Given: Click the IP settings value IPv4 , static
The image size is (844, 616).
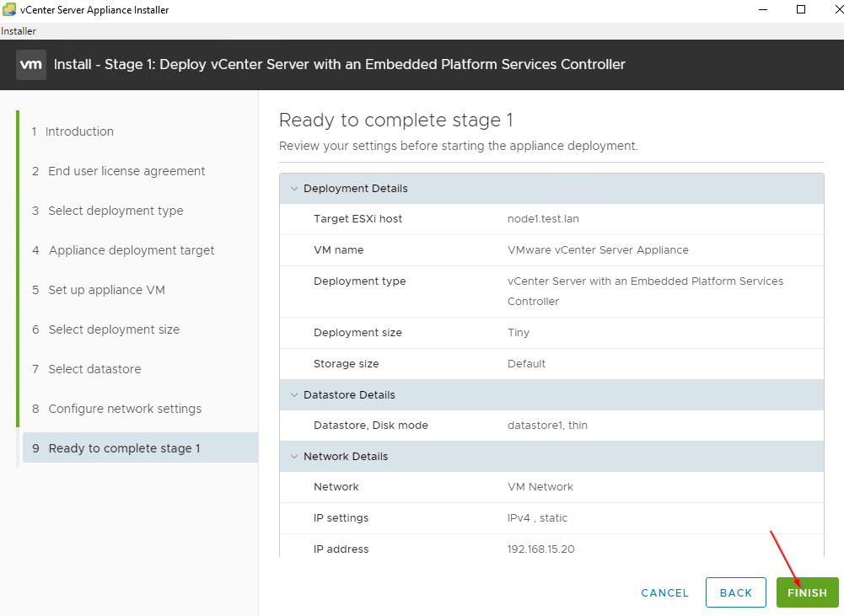Looking at the screenshot, I should pos(537,518).
